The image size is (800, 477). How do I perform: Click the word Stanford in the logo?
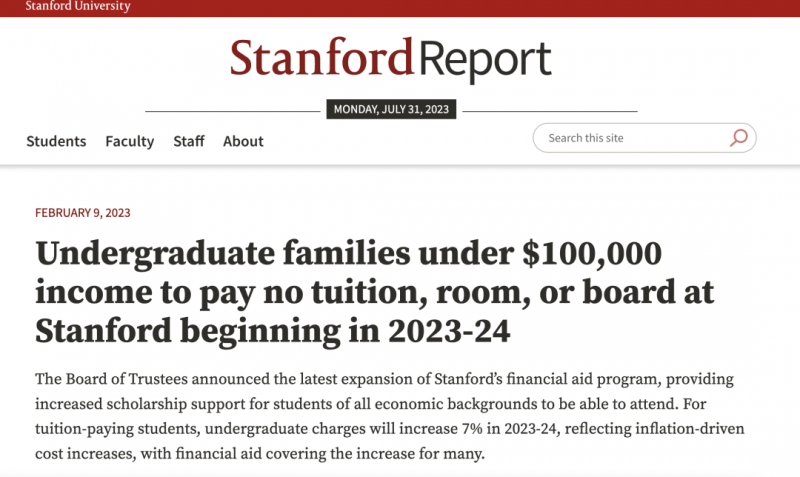click(x=321, y=57)
